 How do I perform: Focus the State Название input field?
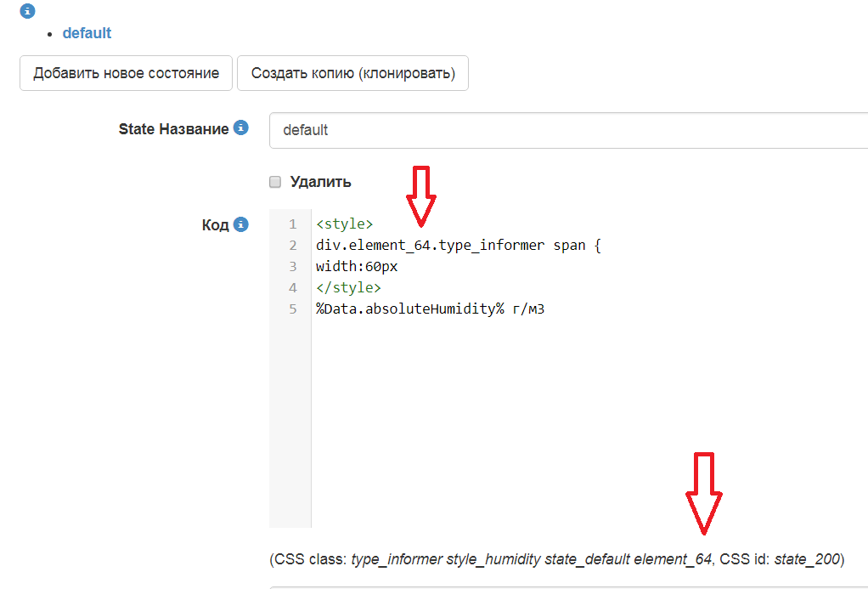[569, 130]
